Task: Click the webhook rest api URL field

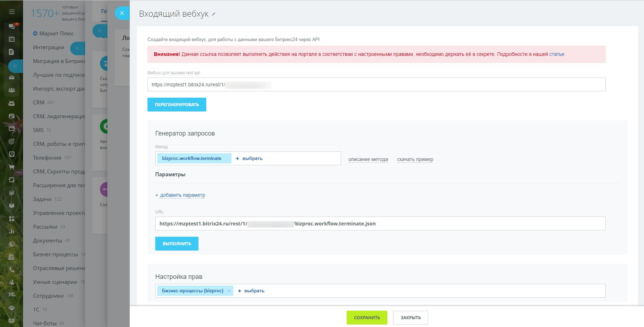Action: point(376,85)
